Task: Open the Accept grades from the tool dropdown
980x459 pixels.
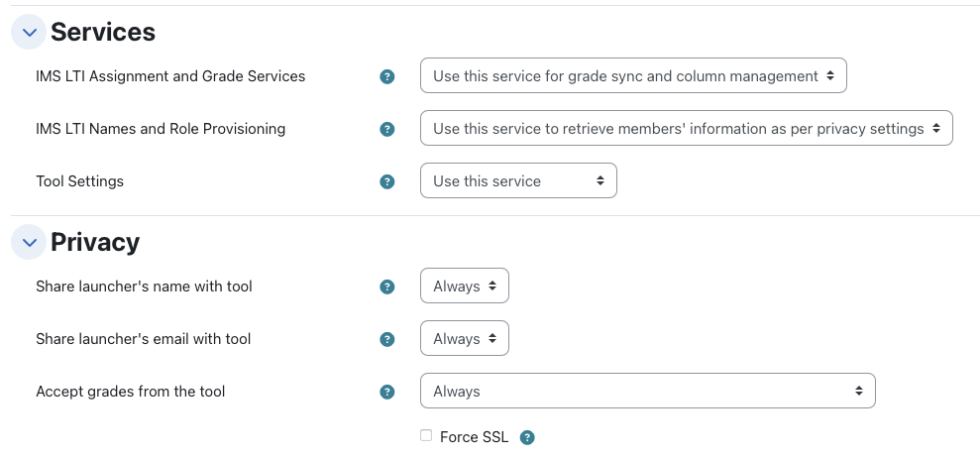Action: coord(647,391)
